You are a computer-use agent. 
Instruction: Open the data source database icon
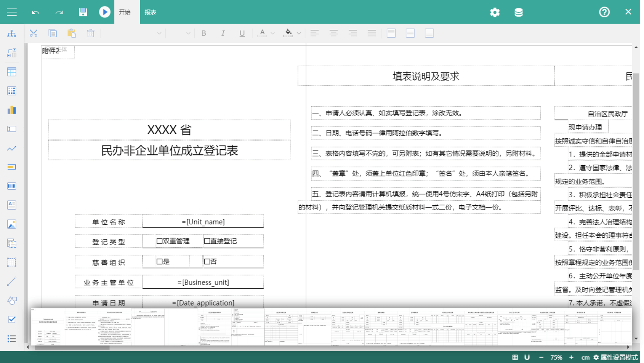[x=518, y=12]
